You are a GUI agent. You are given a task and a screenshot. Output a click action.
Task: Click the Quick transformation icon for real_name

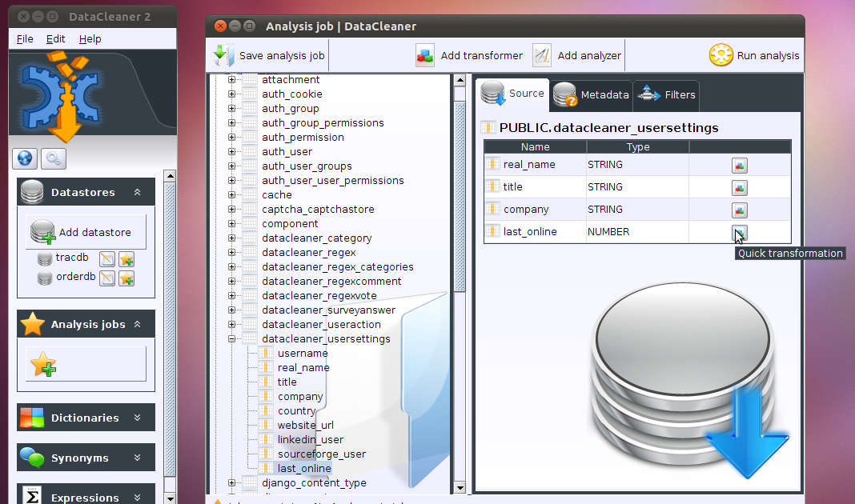[739, 165]
